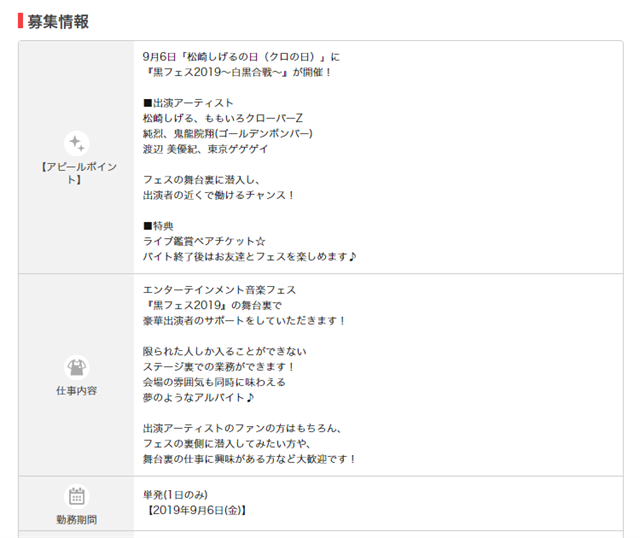Click the line 会場の雰囲気も同時に味わえる
Screen dimensions: 640x538
tap(214, 382)
